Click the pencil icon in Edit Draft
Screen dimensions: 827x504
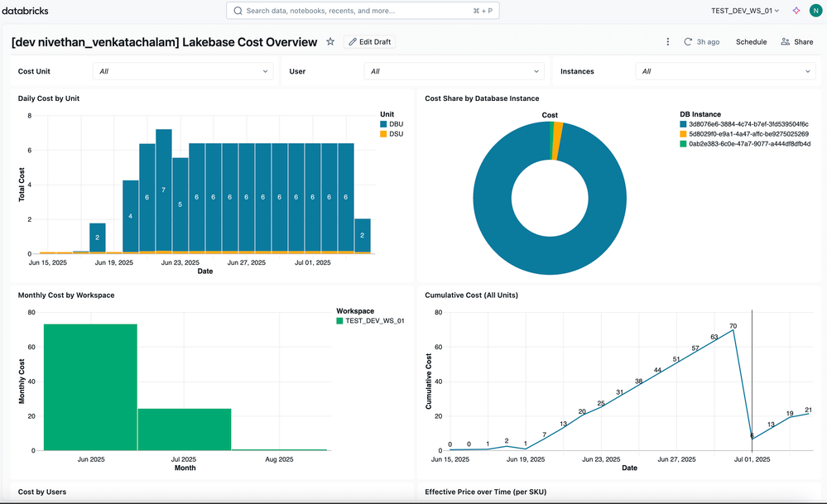tap(352, 42)
